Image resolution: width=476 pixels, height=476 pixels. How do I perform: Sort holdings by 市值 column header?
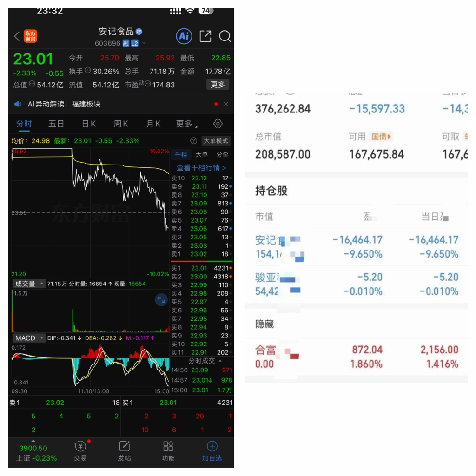(x=264, y=217)
